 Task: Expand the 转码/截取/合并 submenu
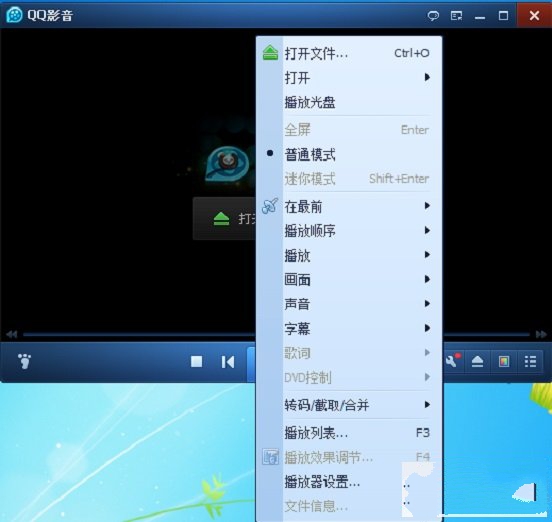[349, 405]
